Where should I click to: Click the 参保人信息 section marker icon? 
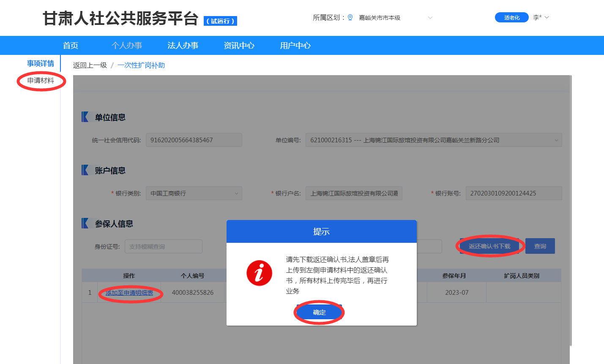coord(86,223)
